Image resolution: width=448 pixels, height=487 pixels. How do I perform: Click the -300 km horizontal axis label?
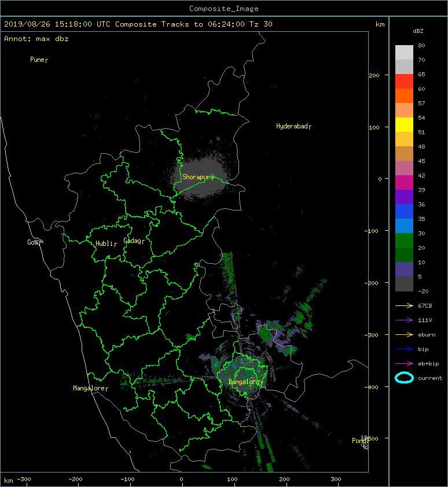pyautogui.click(x=24, y=479)
